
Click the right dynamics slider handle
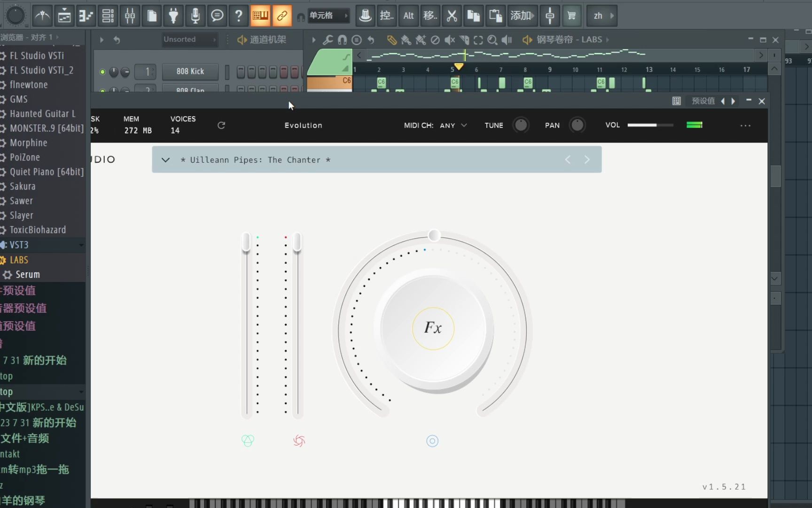(297, 243)
